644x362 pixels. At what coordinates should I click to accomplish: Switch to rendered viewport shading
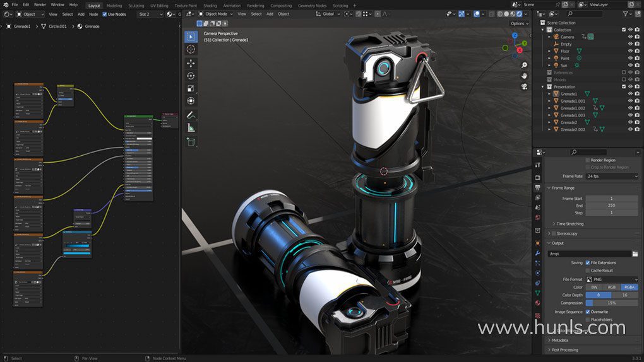pos(519,14)
